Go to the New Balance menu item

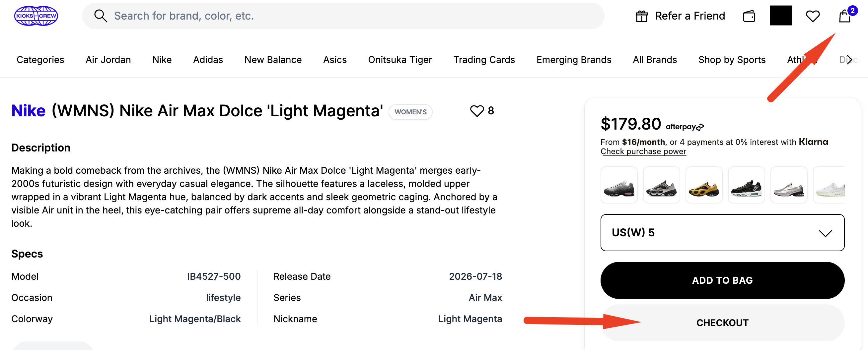(273, 60)
